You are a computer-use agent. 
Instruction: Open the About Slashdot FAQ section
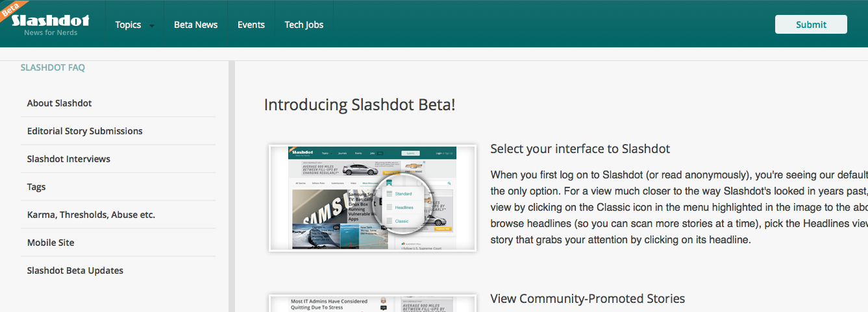tap(60, 103)
